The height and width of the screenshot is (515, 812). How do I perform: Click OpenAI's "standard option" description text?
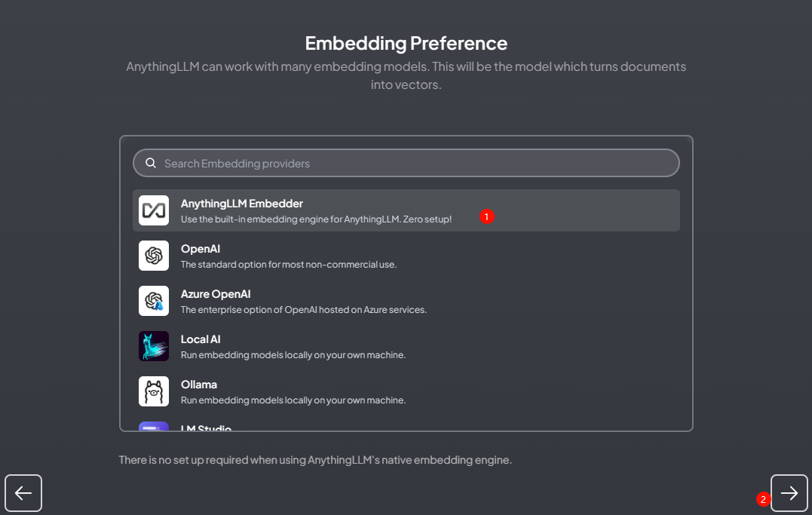point(289,265)
